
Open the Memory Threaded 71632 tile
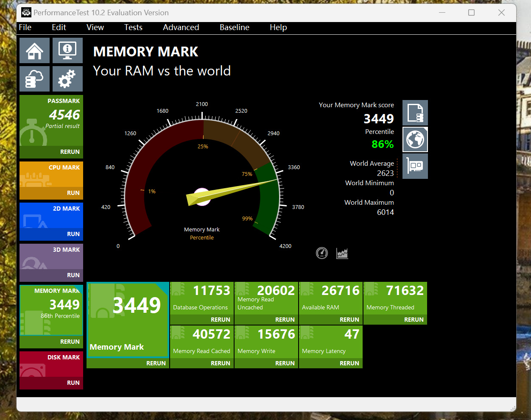pyautogui.click(x=395, y=298)
